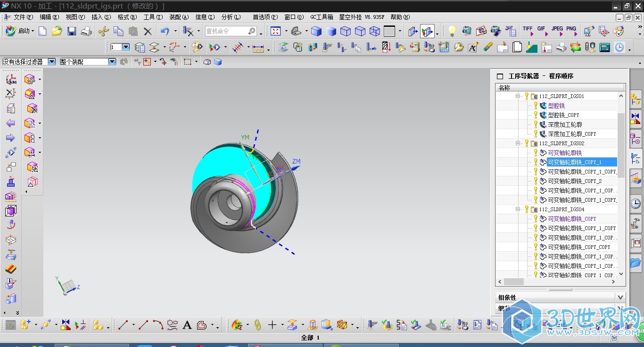Click the printer icon in the second toolbar
This screenshot has height=347, width=644.
(561, 47)
